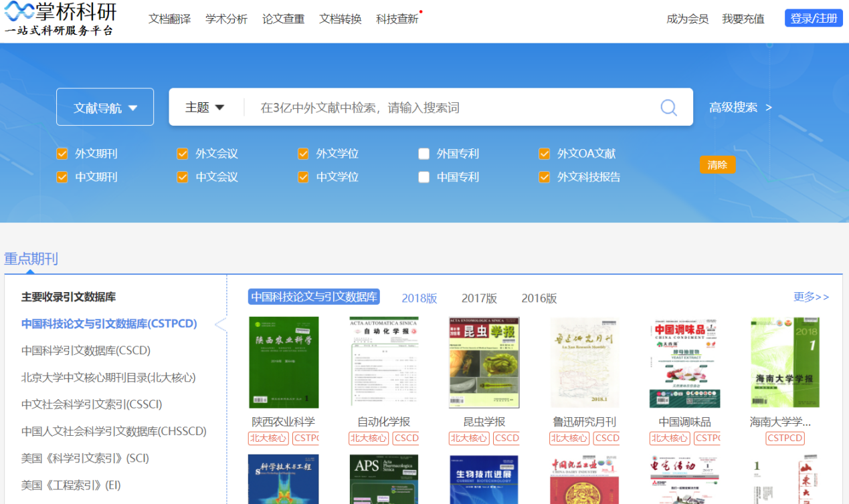Click the orange 清除 button
849x504 pixels.
[x=717, y=164]
